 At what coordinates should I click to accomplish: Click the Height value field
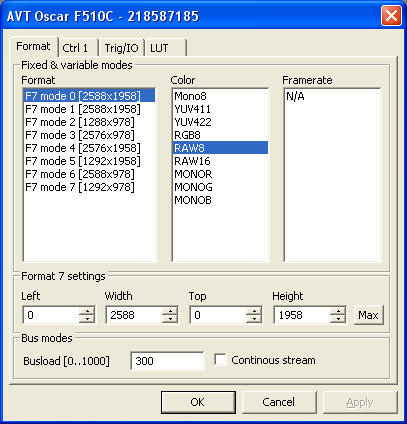[302, 315]
